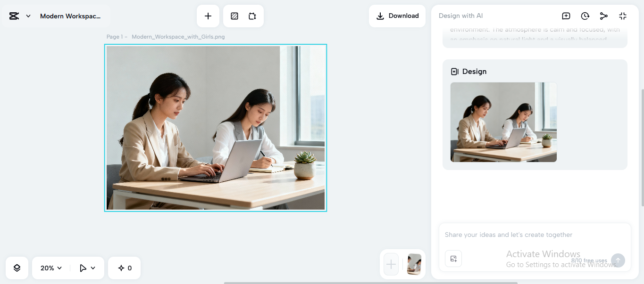Click the upload image icon in prompt box
The image size is (644, 284).
coord(453,259)
